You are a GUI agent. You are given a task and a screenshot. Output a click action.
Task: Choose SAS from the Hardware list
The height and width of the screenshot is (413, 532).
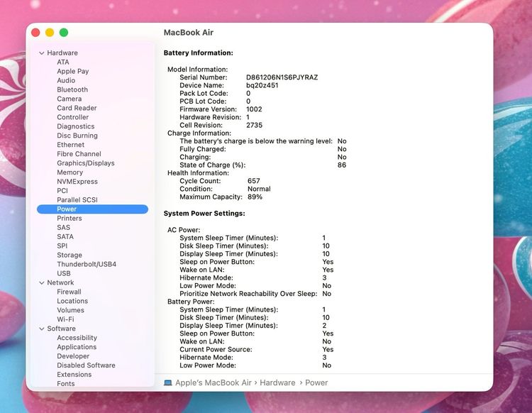63,227
